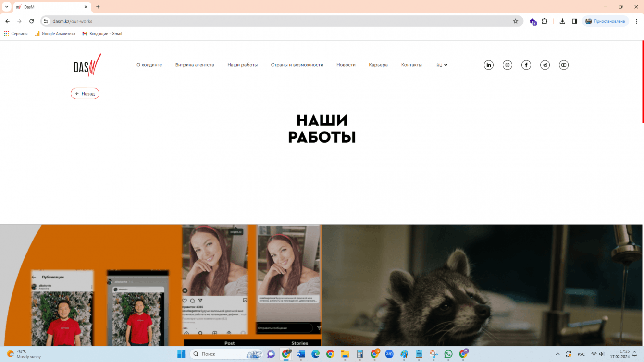View site information icon in address bar

46,21
